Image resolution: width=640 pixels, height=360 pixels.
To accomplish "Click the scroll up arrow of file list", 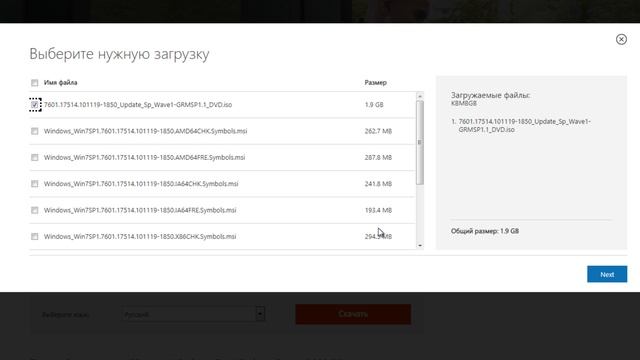I will [420, 96].
